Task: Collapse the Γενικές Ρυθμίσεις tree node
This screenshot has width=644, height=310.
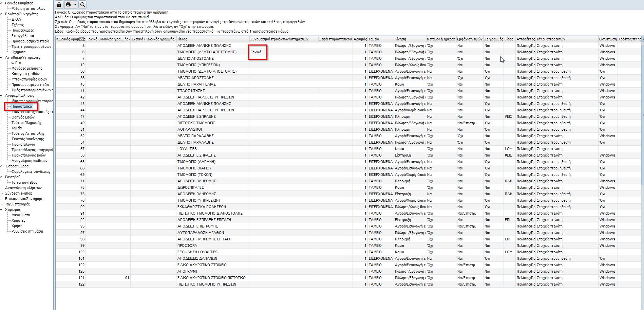Action: (2, 3)
